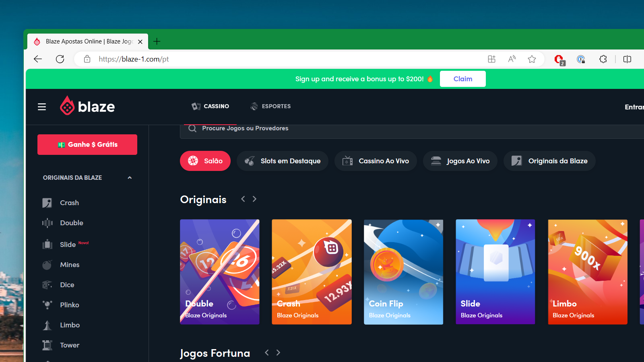Open the blue shield extension icon
This screenshot has width=644, height=362.
coord(581,59)
